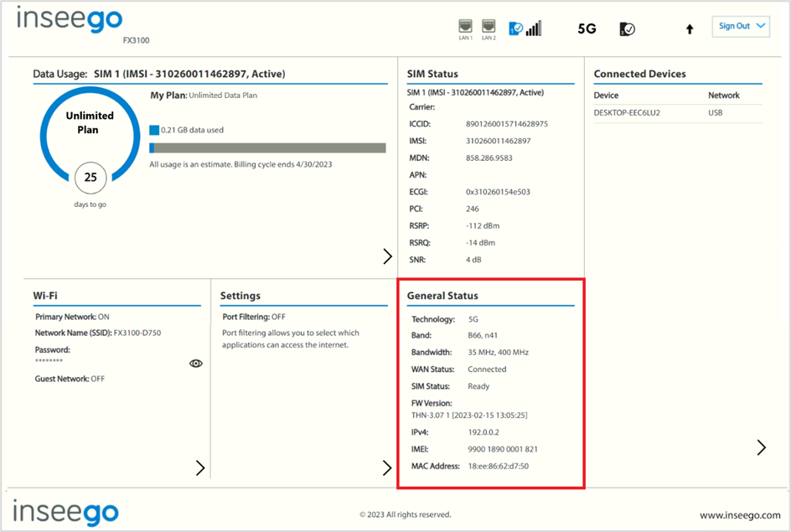Click the Primary Network ON status
The height and width of the screenshot is (532, 791).
(x=72, y=317)
